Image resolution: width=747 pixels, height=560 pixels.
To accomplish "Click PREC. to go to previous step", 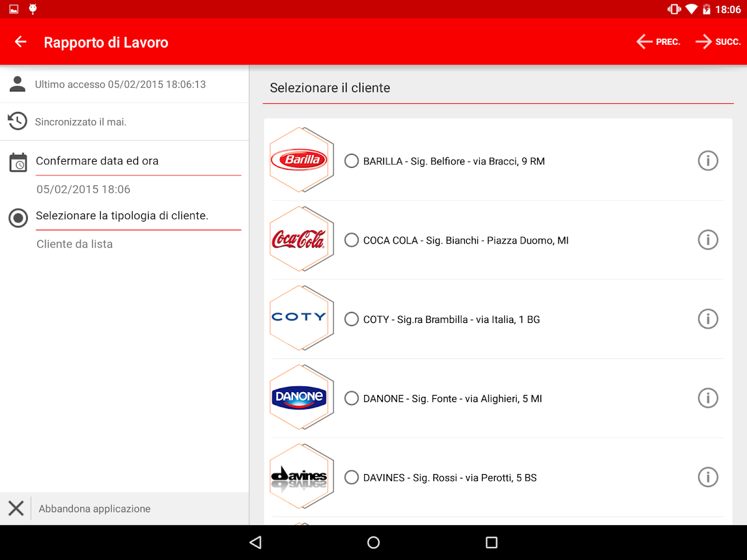I will [659, 41].
